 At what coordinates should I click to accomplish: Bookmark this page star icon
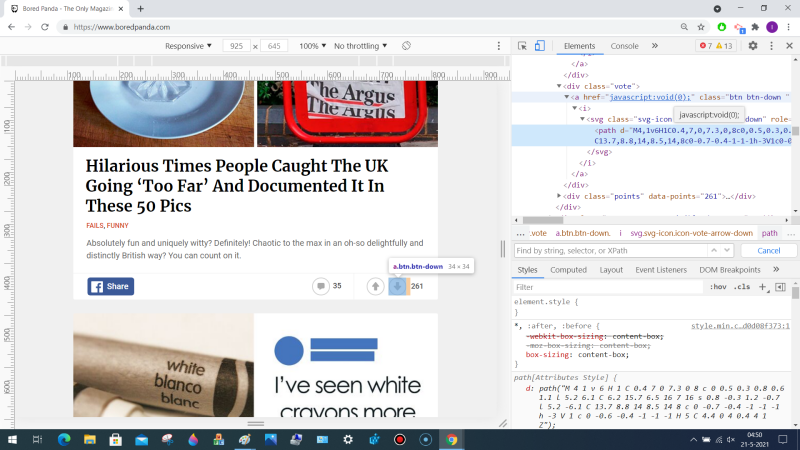click(701, 27)
